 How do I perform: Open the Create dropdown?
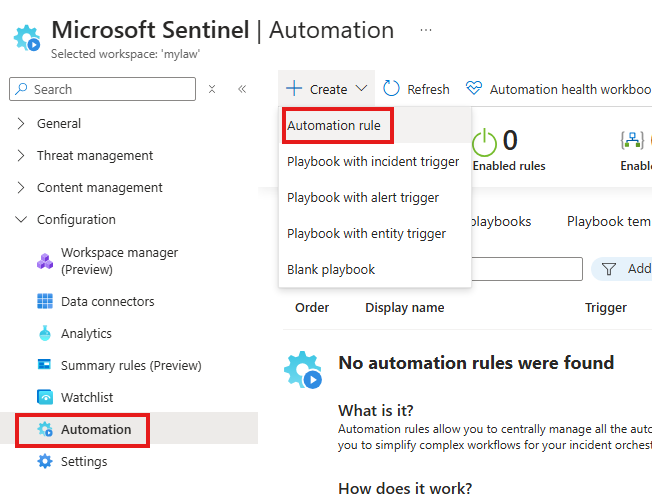click(x=327, y=89)
